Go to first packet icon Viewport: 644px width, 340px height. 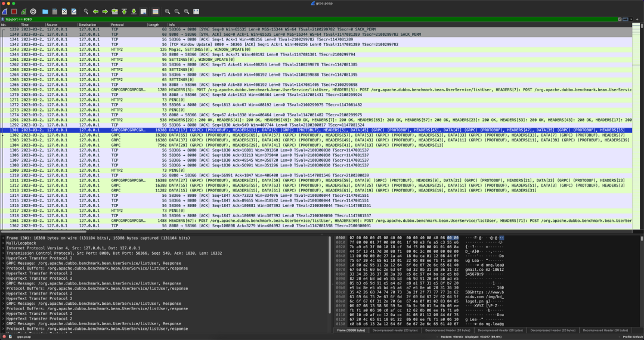pyautogui.click(x=124, y=11)
